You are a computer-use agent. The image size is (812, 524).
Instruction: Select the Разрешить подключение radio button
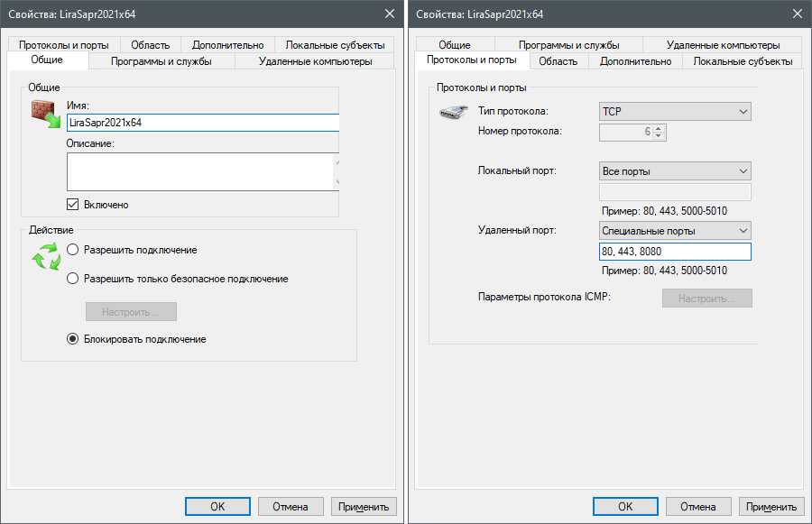pos(72,250)
